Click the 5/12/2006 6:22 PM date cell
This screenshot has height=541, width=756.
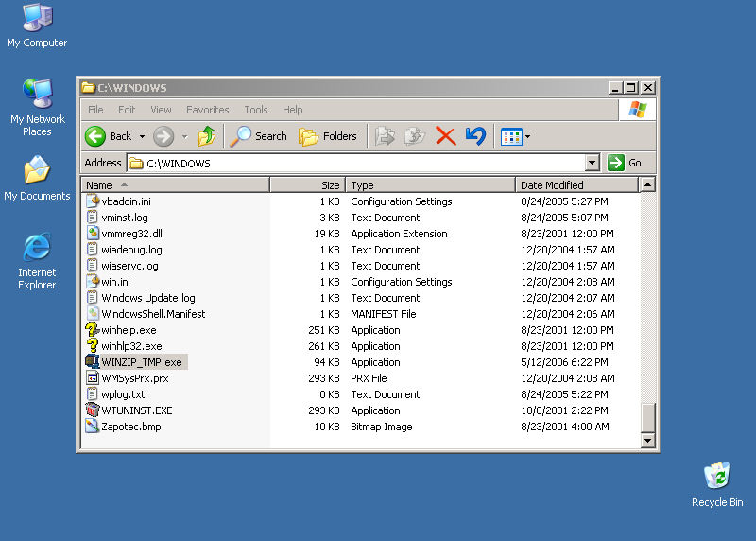pyautogui.click(x=564, y=362)
